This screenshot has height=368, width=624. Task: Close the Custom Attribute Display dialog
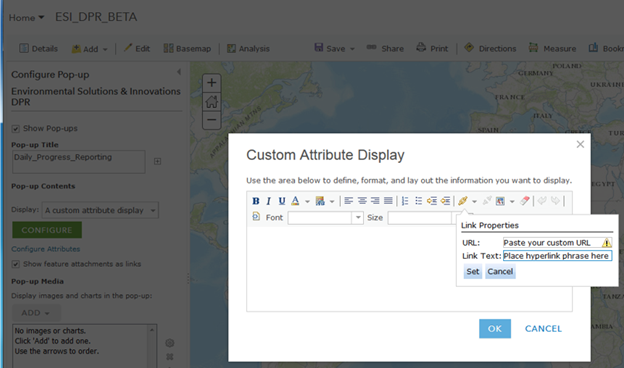580,144
